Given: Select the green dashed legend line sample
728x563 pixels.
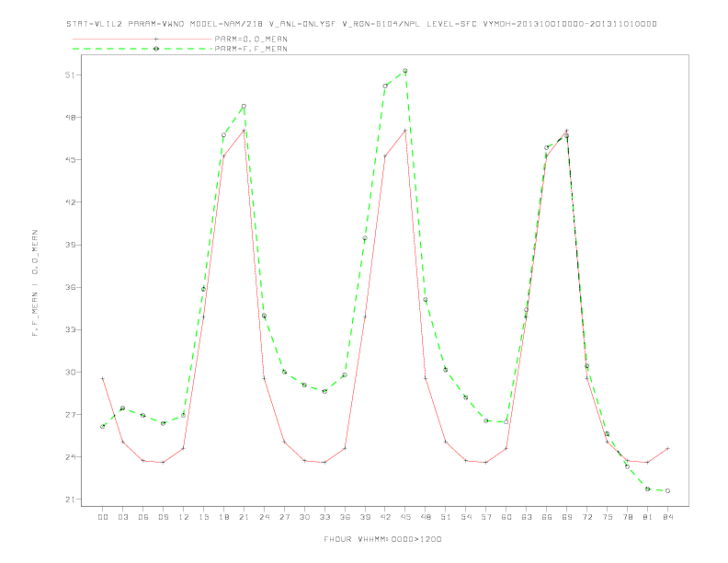Looking at the screenshot, I should click(x=142, y=49).
